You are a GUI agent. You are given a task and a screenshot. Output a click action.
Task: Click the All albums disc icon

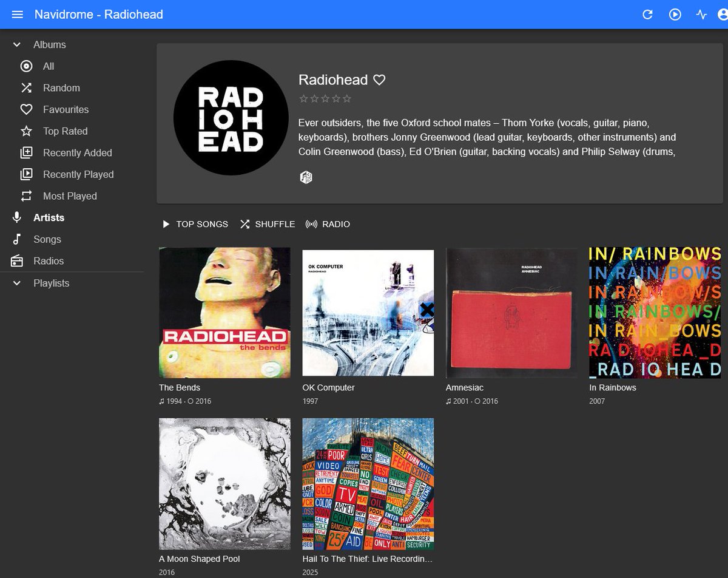coord(26,66)
